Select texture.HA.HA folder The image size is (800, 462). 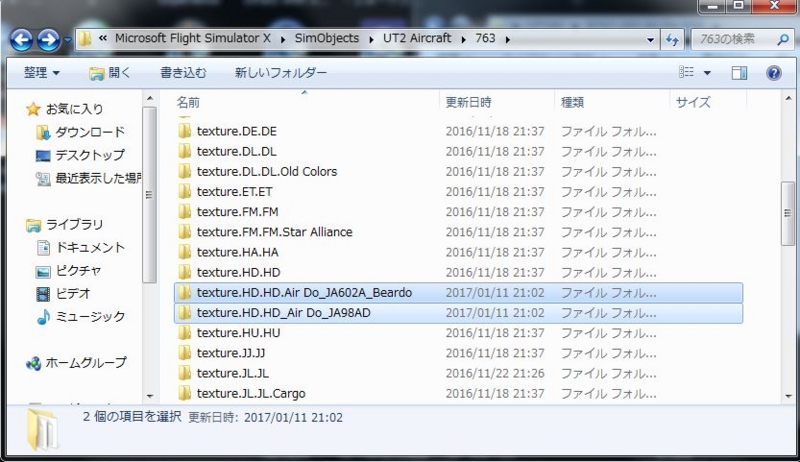pos(238,252)
